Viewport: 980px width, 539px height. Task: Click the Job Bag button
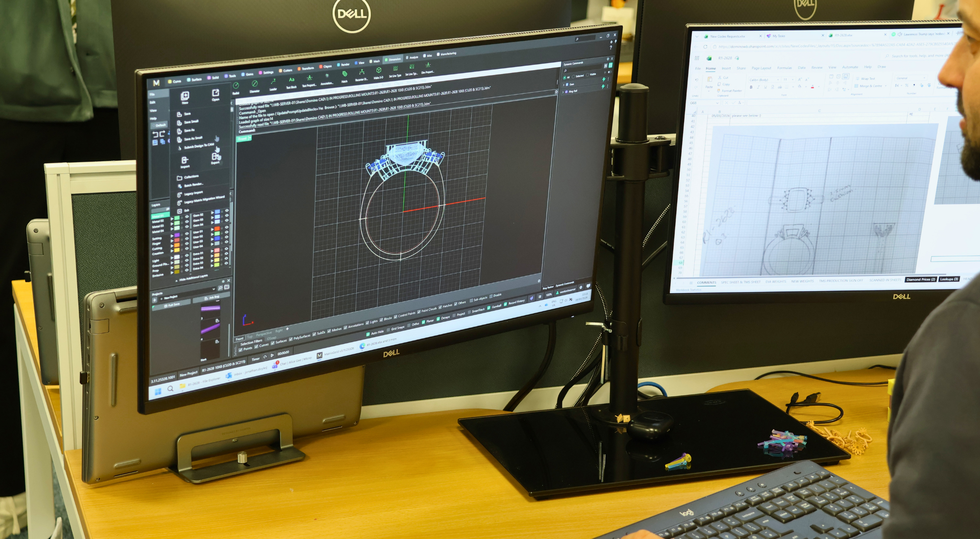211,297
